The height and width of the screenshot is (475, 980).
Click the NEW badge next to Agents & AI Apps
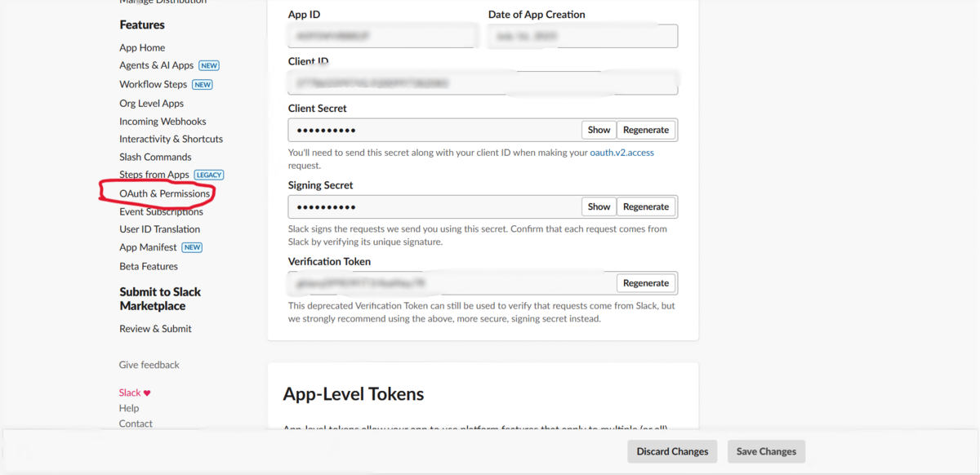(x=209, y=66)
